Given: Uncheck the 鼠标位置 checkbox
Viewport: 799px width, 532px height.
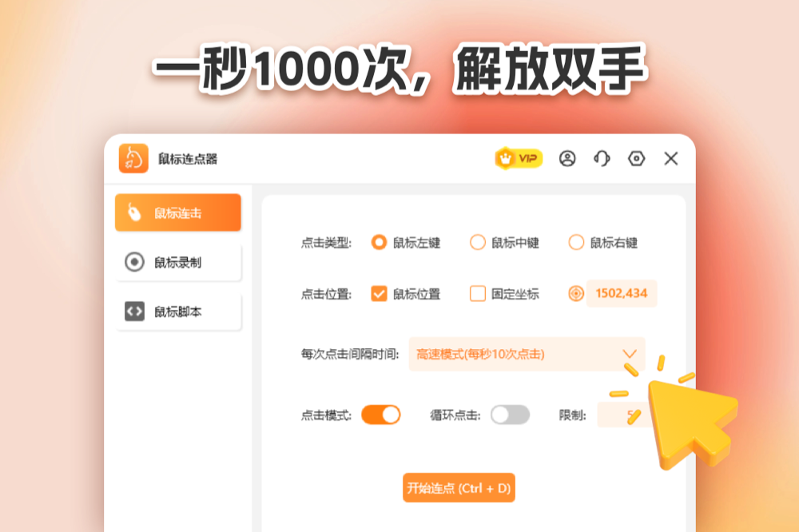Looking at the screenshot, I should [379, 293].
